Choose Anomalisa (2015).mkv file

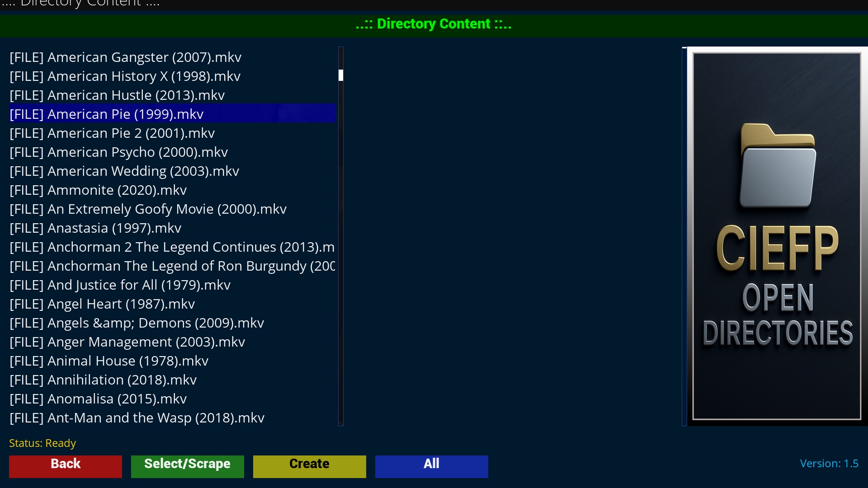tap(172, 399)
